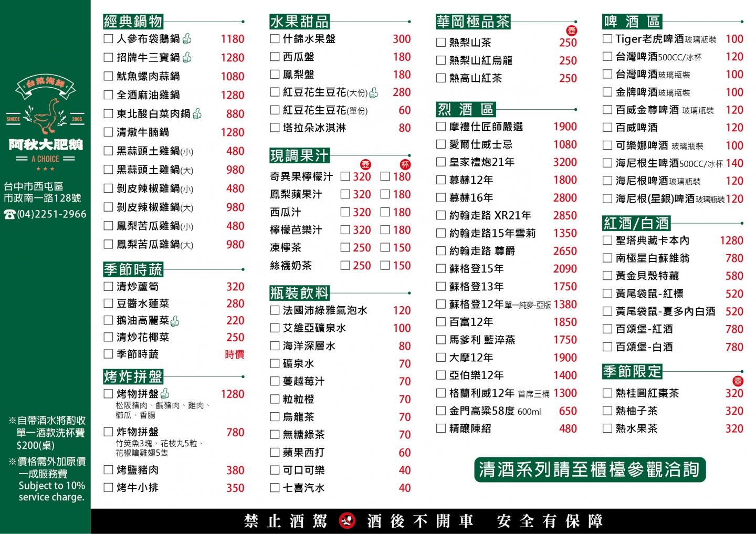Check the 150 cup box for 絲襪奶茶
This screenshot has height=534, width=756.
385,265
